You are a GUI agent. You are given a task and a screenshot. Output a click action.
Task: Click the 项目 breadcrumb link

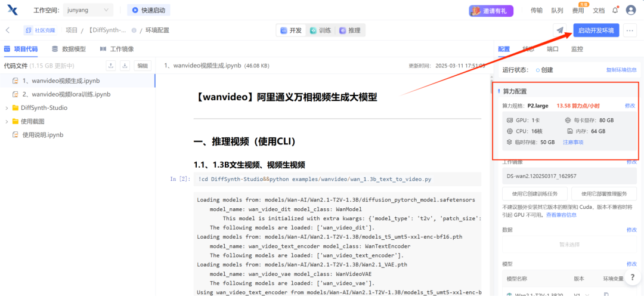click(72, 30)
